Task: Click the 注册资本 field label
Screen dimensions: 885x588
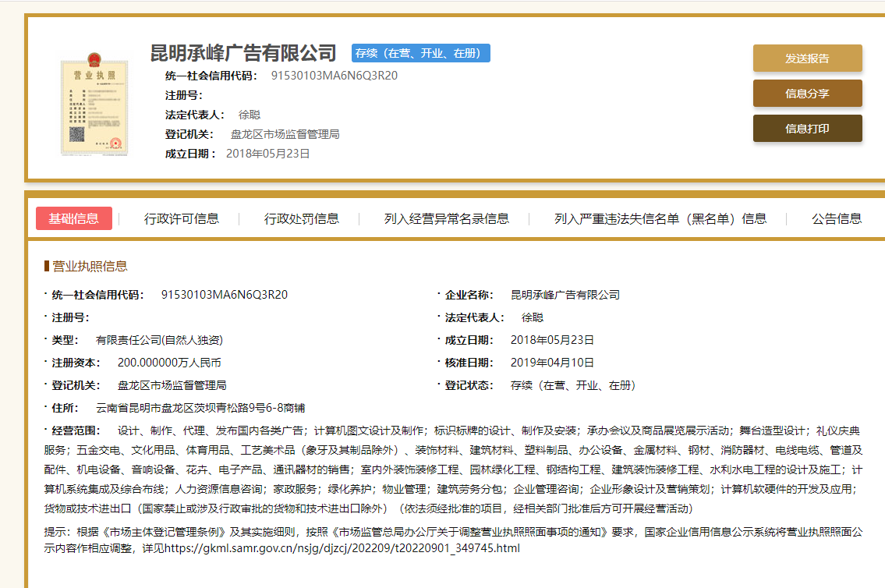Action: pyautogui.click(x=76, y=363)
